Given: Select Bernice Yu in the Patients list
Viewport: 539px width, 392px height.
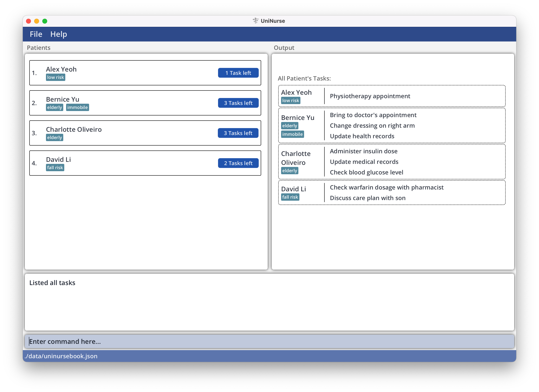Looking at the screenshot, I should pos(145,103).
